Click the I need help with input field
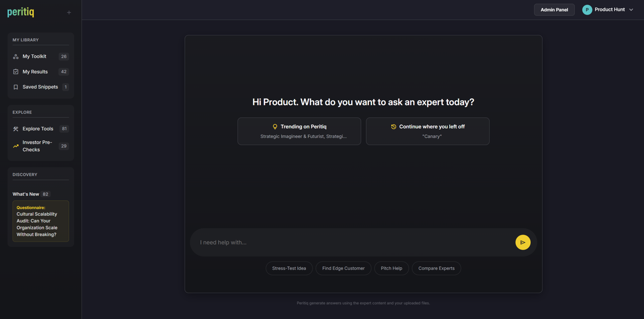 [352, 242]
